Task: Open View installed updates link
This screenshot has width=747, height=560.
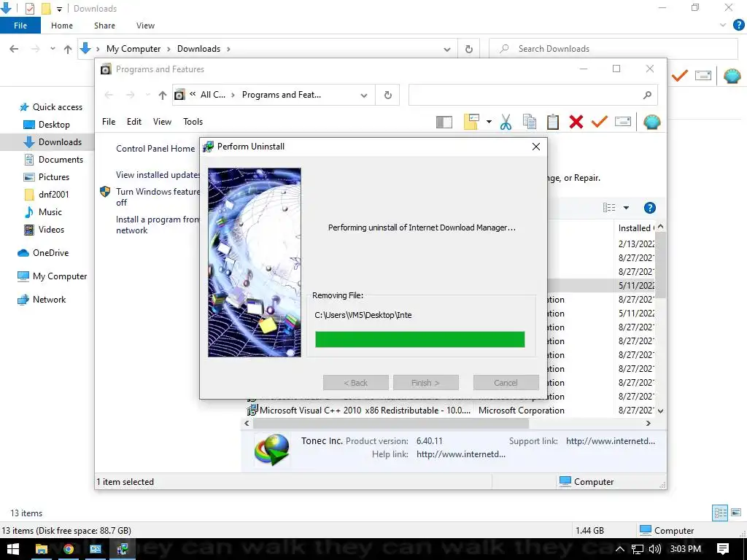Action: click(158, 175)
